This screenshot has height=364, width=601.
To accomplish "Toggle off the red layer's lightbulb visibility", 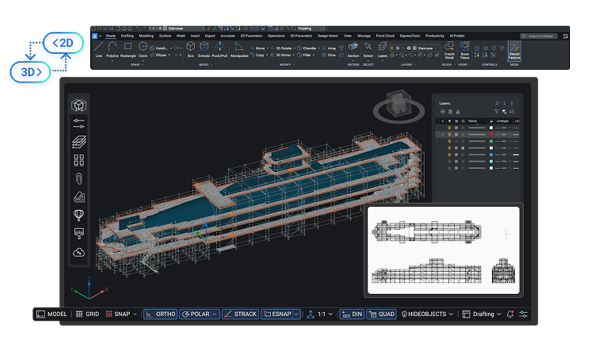I will point(449,134).
